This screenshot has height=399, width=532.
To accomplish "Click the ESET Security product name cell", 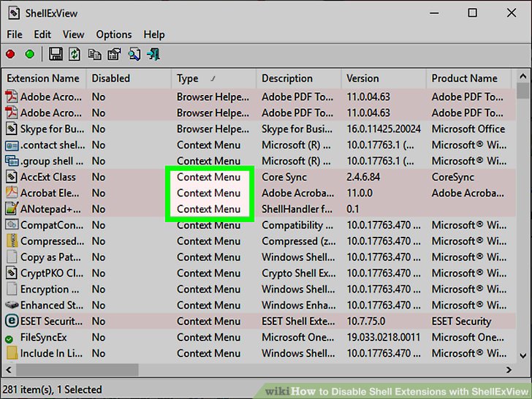I will coord(461,322).
